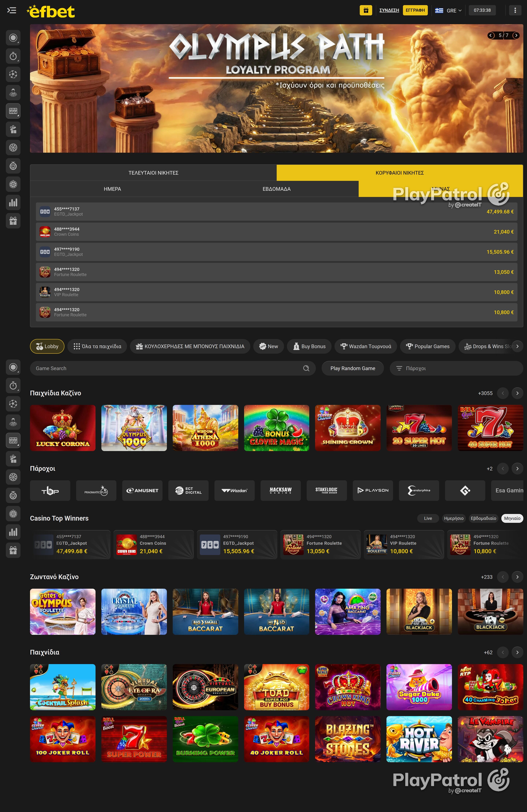527x812 pixels.
Task: Switch to ΤΕΛΕΥΤΑΙΟΙ ΝΙΚΗΤΕΣ tab
Action: [x=154, y=173]
